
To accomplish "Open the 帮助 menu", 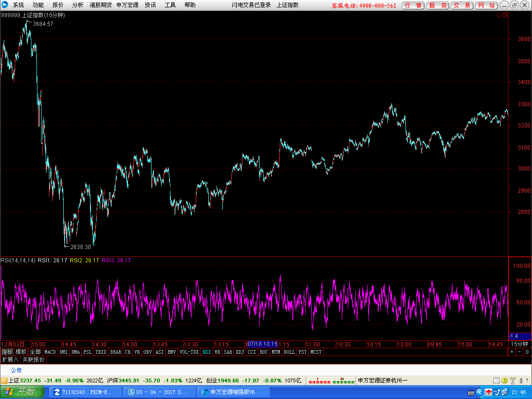I will click(190, 5).
